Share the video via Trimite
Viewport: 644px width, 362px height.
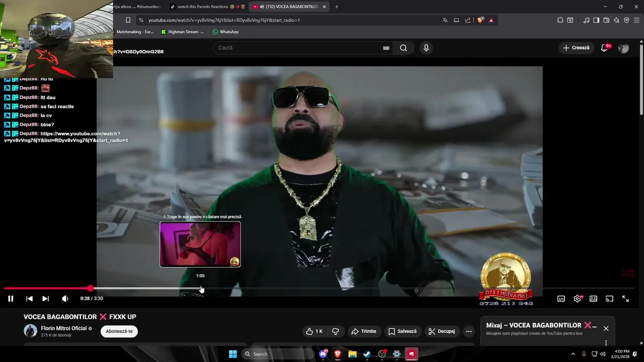tap(364, 331)
